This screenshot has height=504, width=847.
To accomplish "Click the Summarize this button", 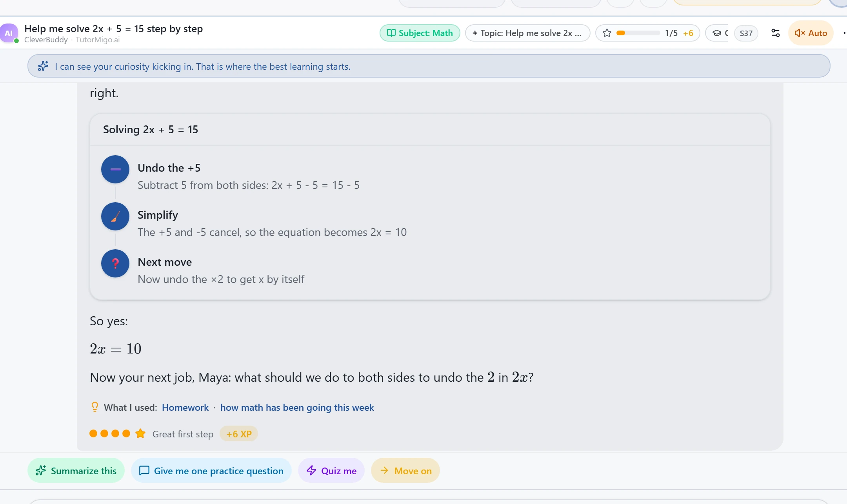I will point(76,471).
